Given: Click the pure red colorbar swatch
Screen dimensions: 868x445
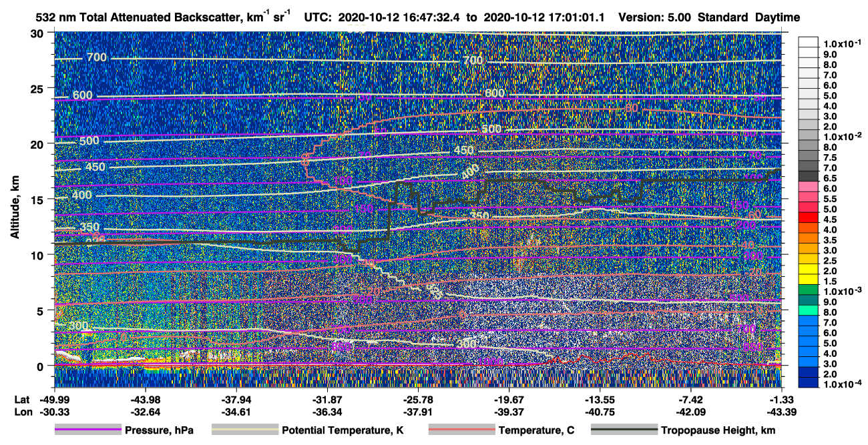Looking at the screenshot, I should pos(809,217).
